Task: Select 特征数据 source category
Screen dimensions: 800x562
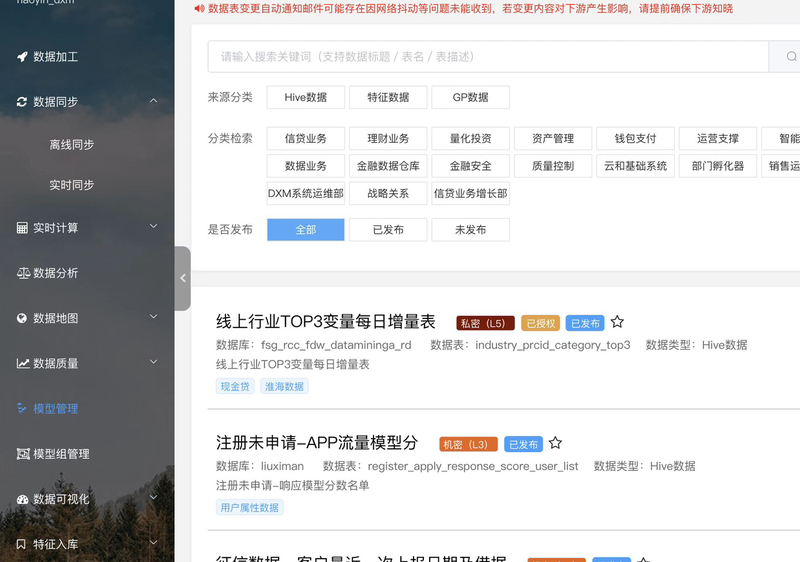Action: 388,97
